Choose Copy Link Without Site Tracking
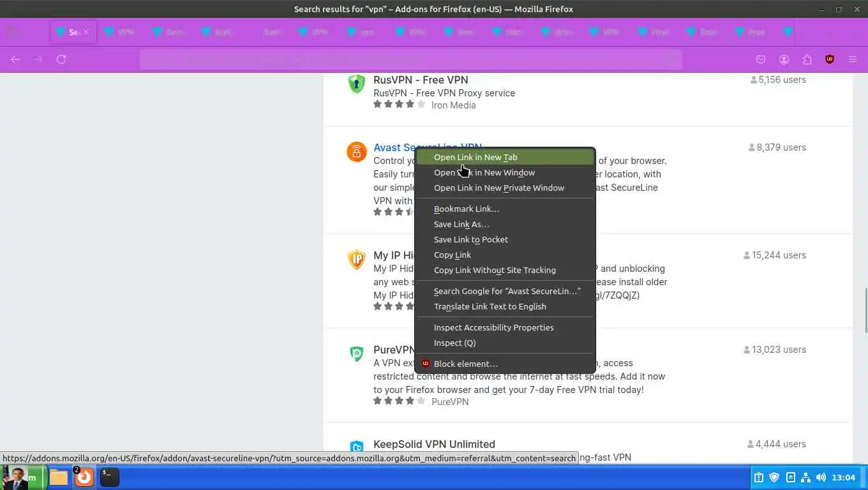 (x=505, y=270)
